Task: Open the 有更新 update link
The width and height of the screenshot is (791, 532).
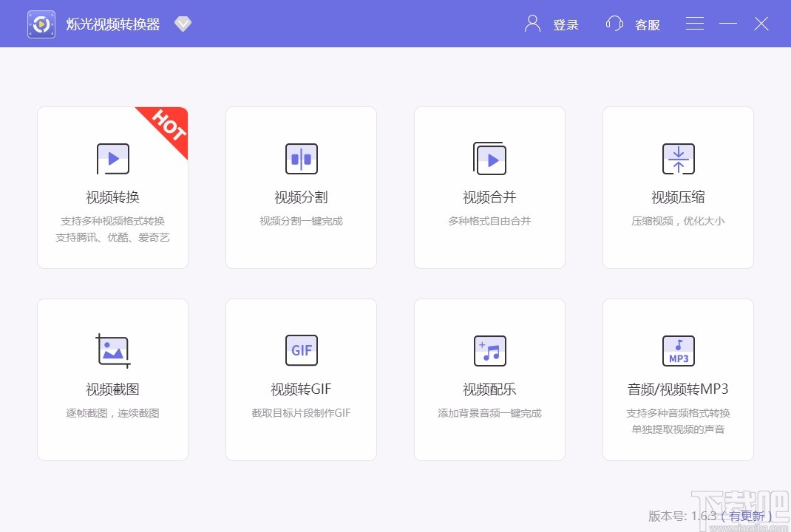Action: point(747,516)
